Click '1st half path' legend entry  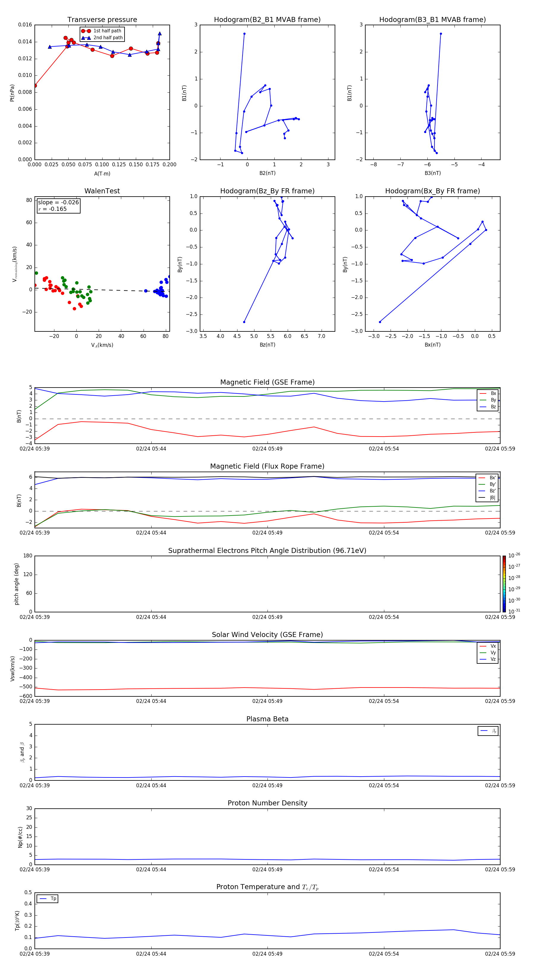pyautogui.click(x=102, y=31)
